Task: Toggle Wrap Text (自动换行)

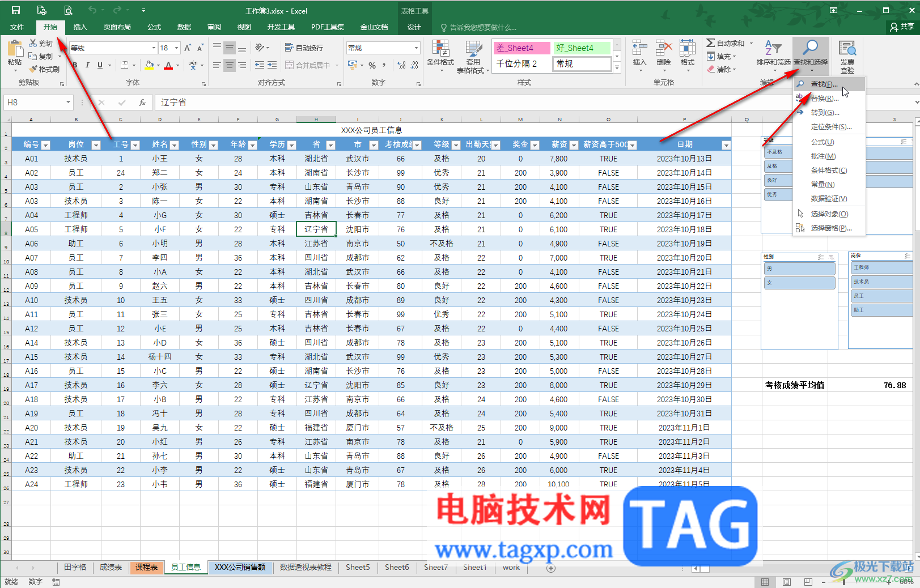Action: (304, 48)
